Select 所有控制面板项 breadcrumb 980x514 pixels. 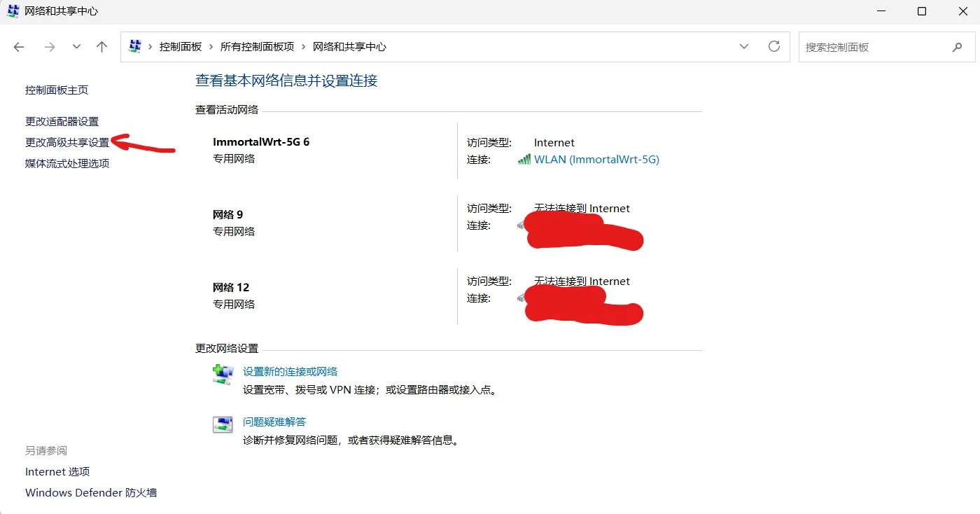click(257, 47)
